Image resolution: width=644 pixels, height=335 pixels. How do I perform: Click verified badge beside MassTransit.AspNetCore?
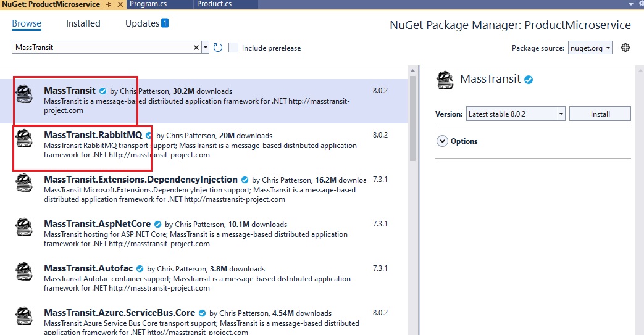[157, 224]
